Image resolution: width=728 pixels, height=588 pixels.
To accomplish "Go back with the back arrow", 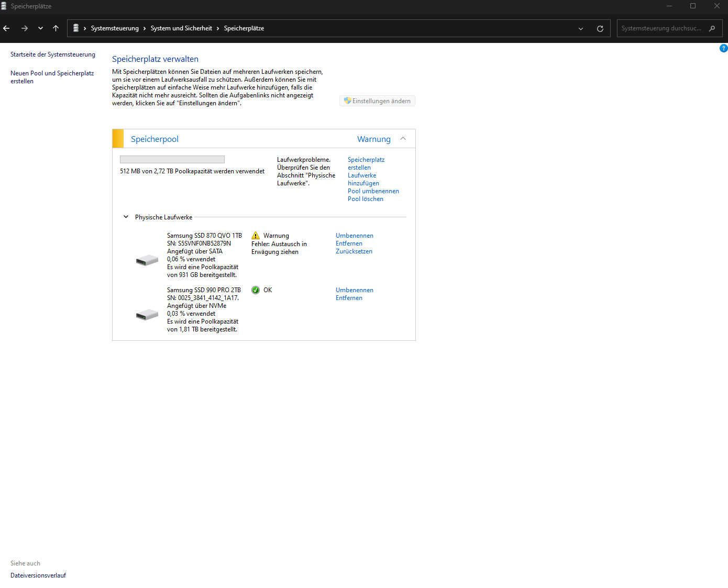I will 6,28.
